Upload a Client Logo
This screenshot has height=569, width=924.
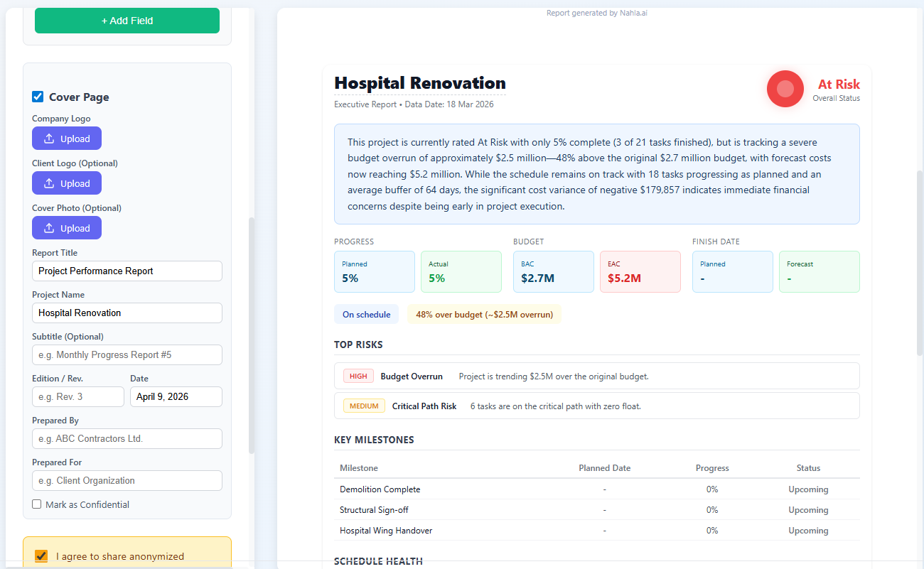tap(67, 183)
